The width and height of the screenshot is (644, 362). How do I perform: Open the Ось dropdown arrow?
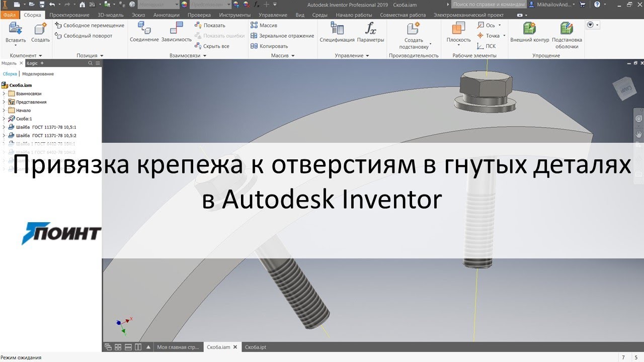(x=500, y=25)
